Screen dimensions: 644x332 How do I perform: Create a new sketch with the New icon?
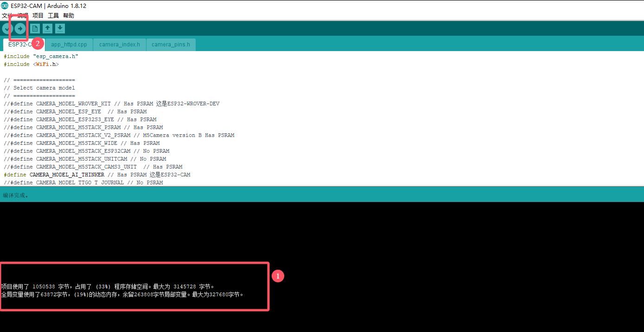pyautogui.click(x=35, y=29)
